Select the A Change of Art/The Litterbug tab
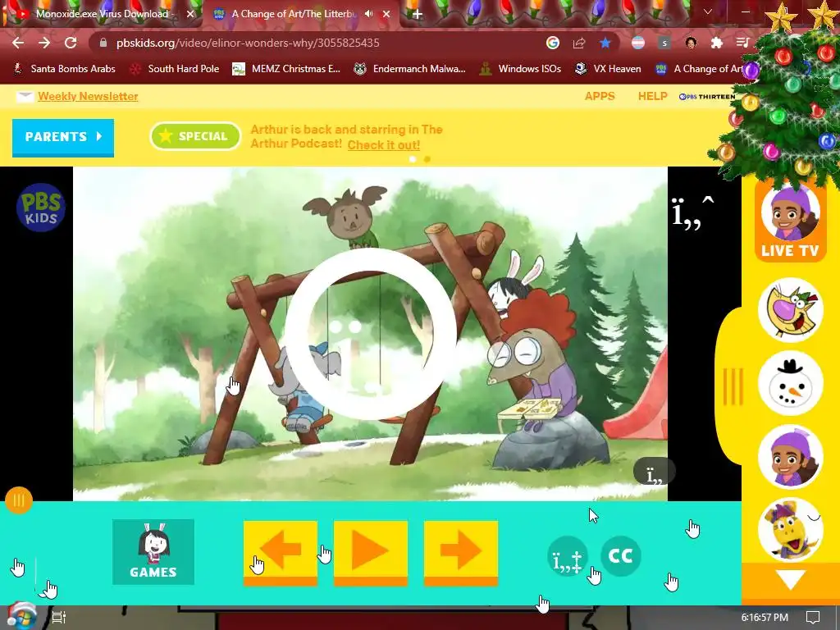This screenshot has height=630, width=840. pyautogui.click(x=294, y=14)
